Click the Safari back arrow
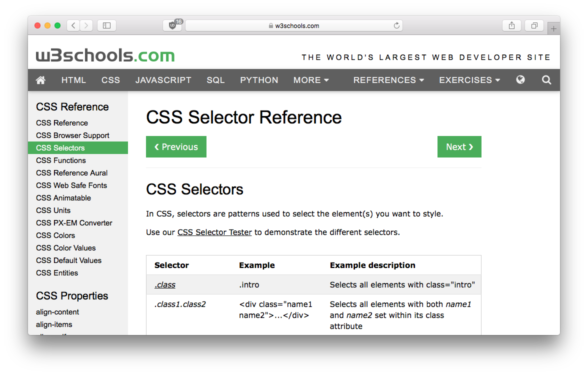The height and width of the screenshot is (375, 588). pos(73,25)
